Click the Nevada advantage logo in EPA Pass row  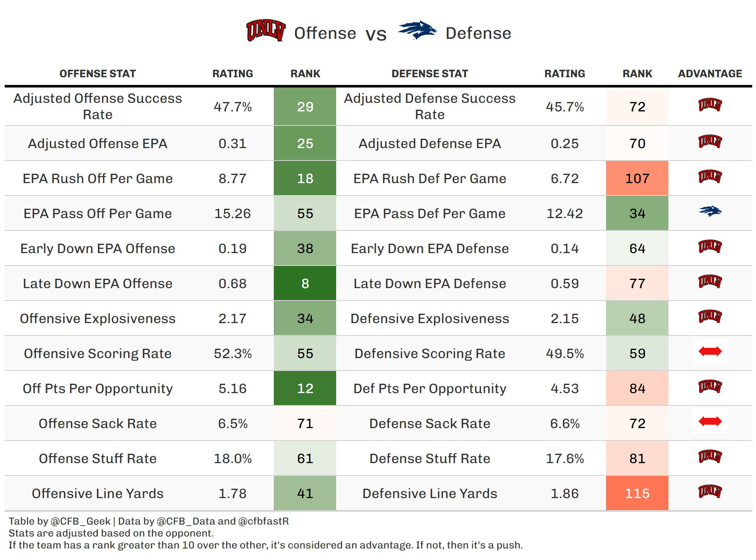[710, 211]
